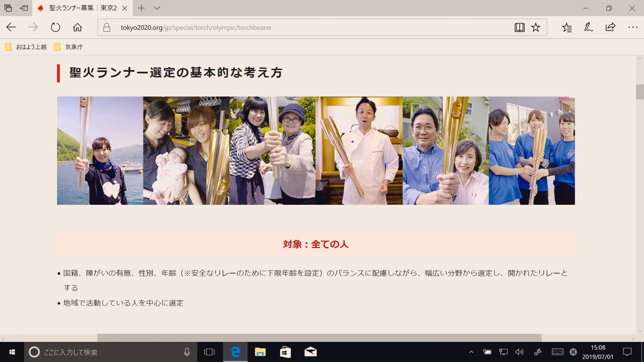The height and width of the screenshot is (362, 644).
Task: Open the 気象庁 favorites folder
Action: pyautogui.click(x=69, y=47)
